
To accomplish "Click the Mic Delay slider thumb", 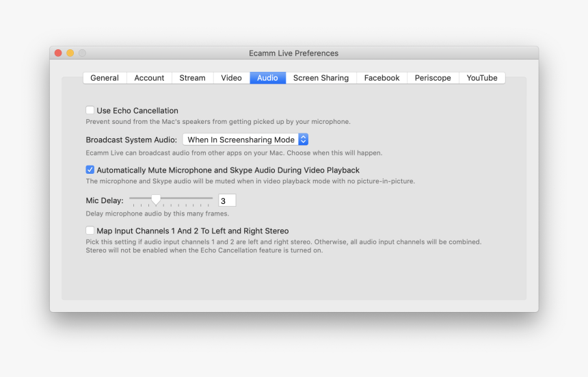I will (x=156, y=200).
